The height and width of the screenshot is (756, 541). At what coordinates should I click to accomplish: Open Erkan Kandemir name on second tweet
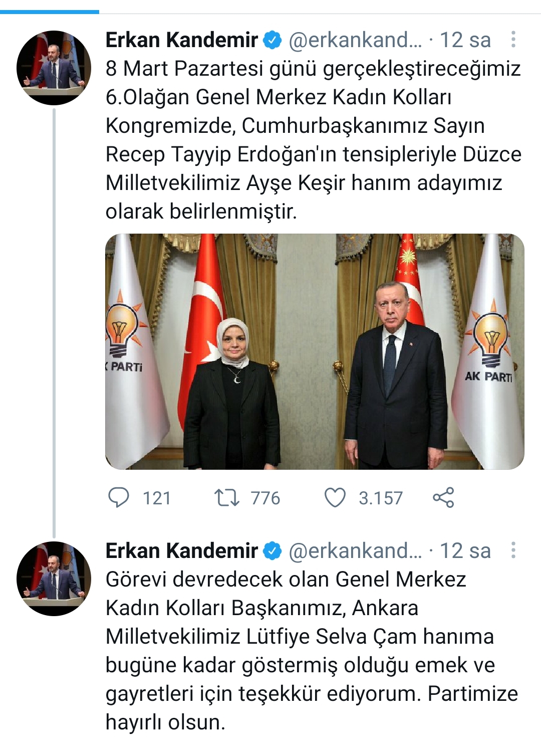tap(182, 551)
